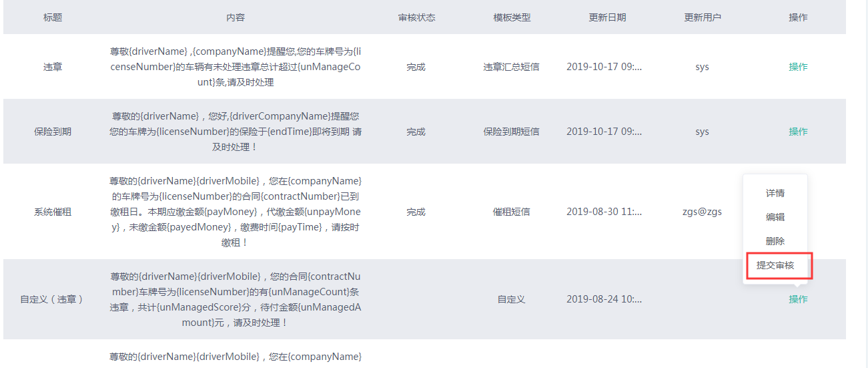Select the 催租短信 template type cell
Screen dimensions: 868x368
tap(512, 212)
